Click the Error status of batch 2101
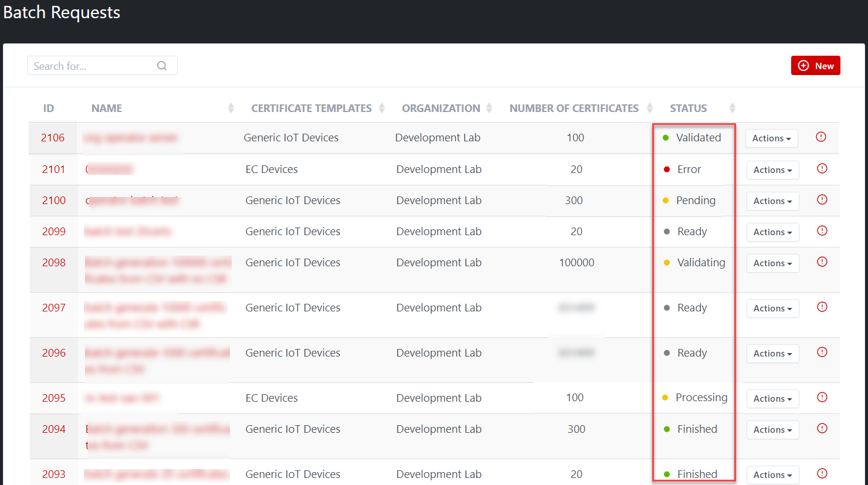This screenshot has height=485, width=868. [689, 169]
